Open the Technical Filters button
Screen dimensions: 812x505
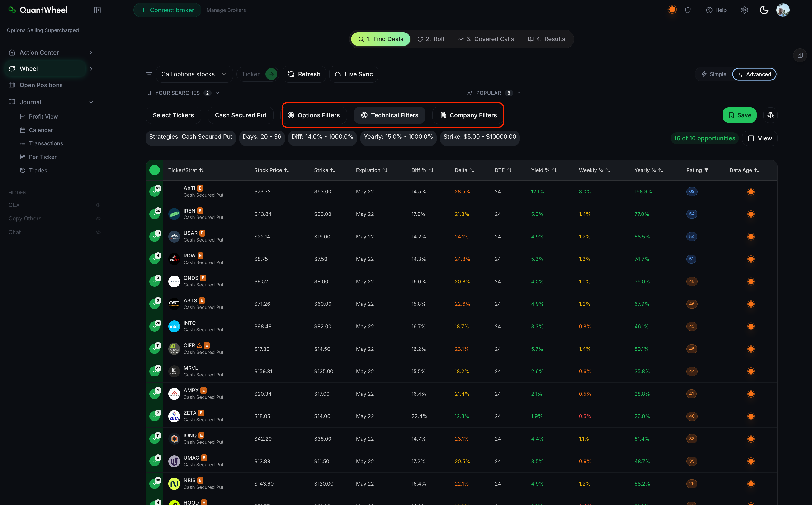[x=389, y=115]
